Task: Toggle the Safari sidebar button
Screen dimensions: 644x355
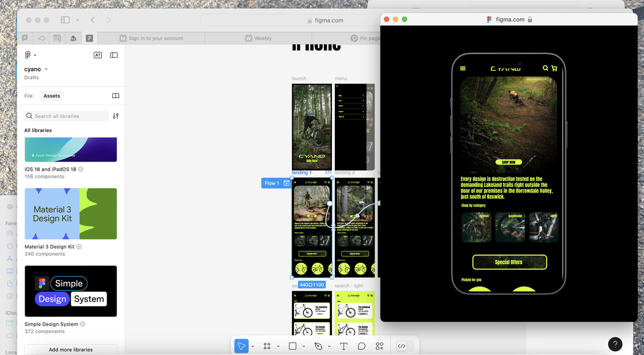Action: pyautogui.click(x=66, y=20)
